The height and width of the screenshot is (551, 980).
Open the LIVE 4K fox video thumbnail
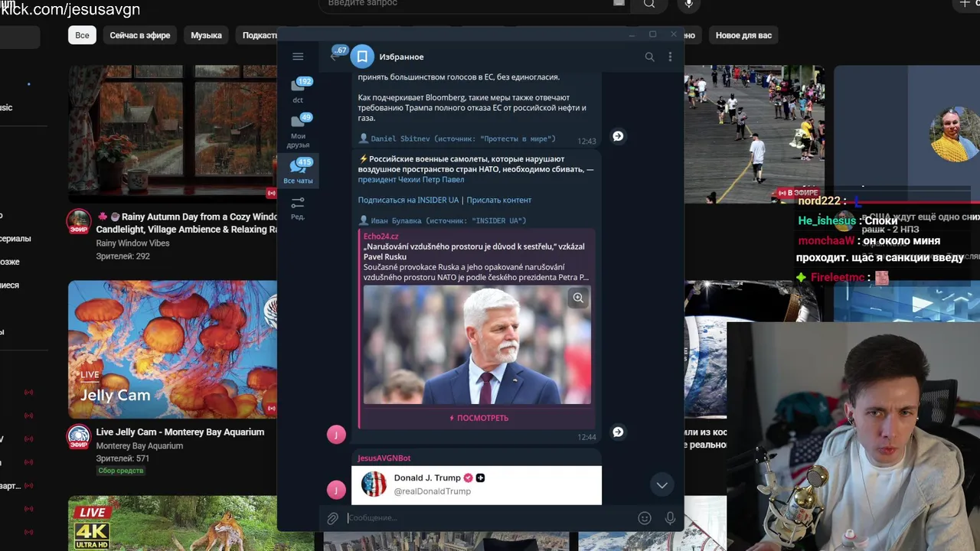(173, 523)
